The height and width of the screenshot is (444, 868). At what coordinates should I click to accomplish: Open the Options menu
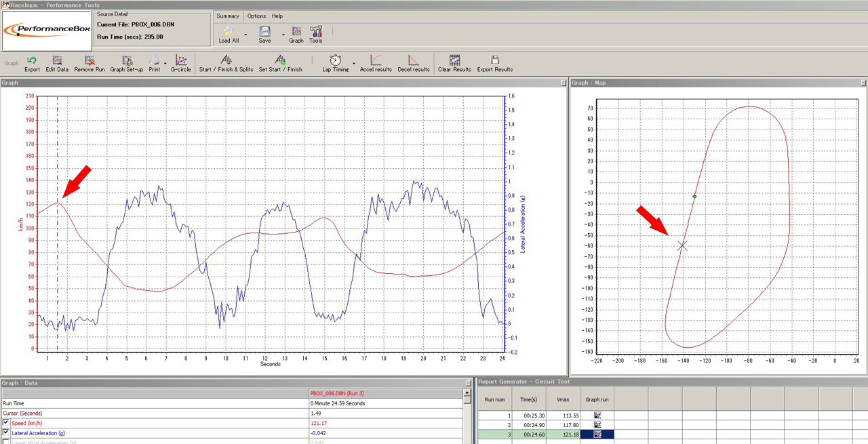tap(256, 16)
